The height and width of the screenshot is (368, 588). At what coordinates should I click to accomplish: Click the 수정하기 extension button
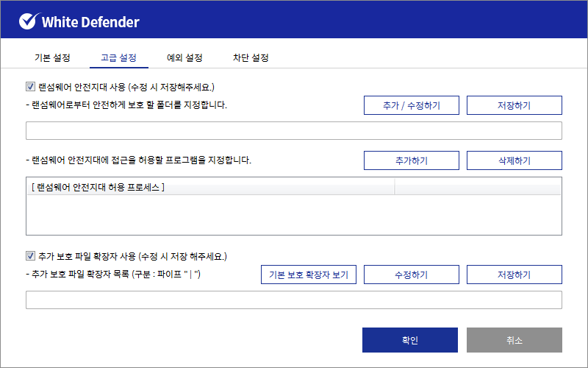coord(411,275)
